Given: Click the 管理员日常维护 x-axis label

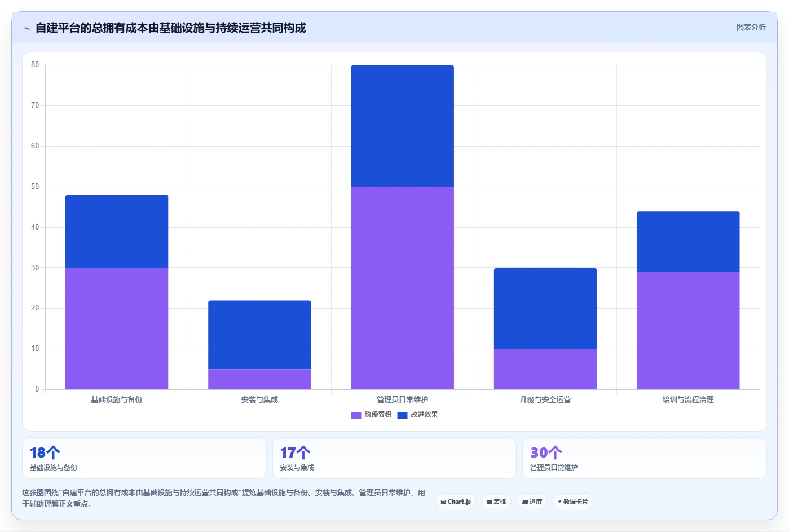Looking at the screenshot, I should click(402, 399).
